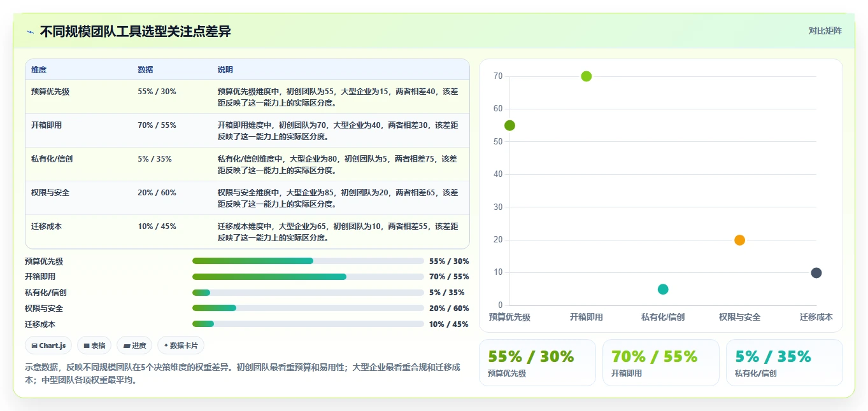The image size is (868, 411).
Task: Click the 开箱即用 progress bar
Action: (308, 277)
